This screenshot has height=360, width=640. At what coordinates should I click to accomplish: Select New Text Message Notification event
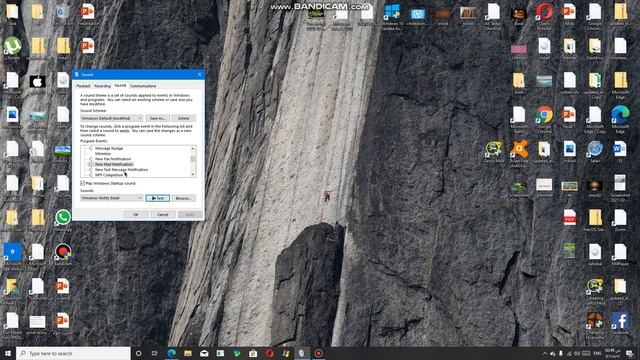tap(121, 169)
